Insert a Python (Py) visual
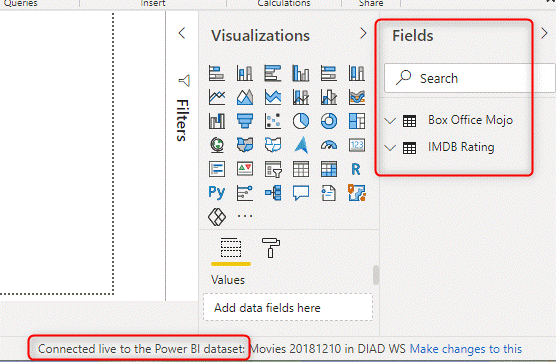 (217, 193)
